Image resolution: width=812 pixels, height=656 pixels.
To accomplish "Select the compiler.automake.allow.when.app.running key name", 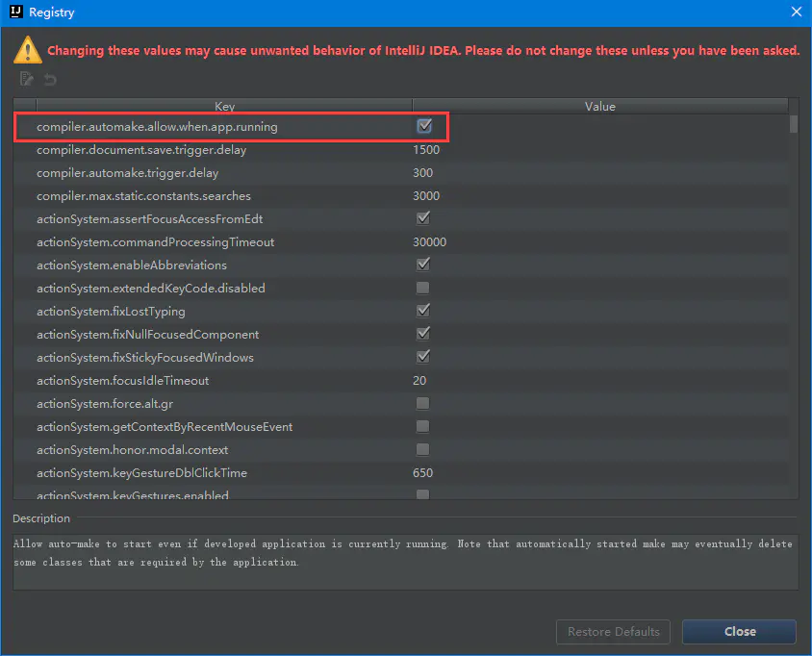I will coord(157,127).
